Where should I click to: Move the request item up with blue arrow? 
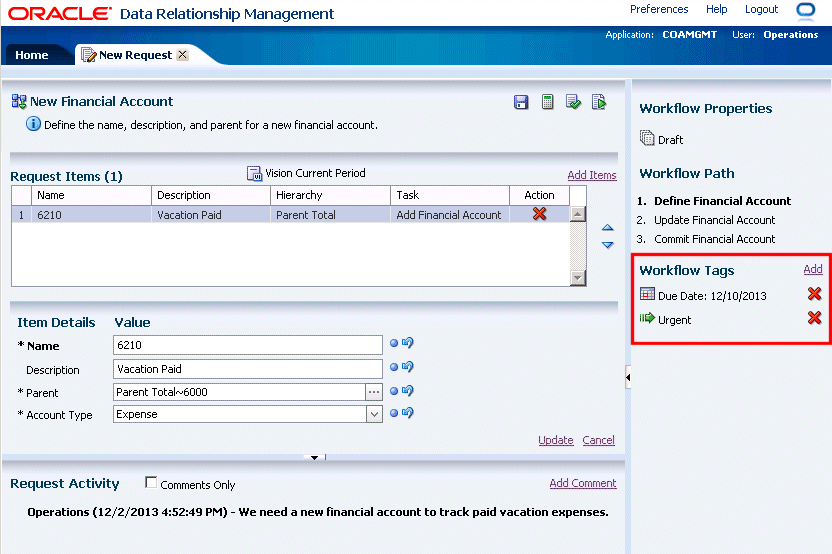click(608, 228)
